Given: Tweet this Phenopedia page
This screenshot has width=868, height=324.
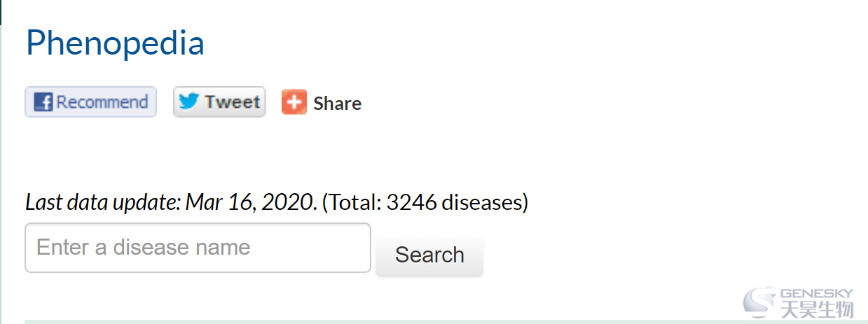Looking at the screenshot, I should coord(219,102).
